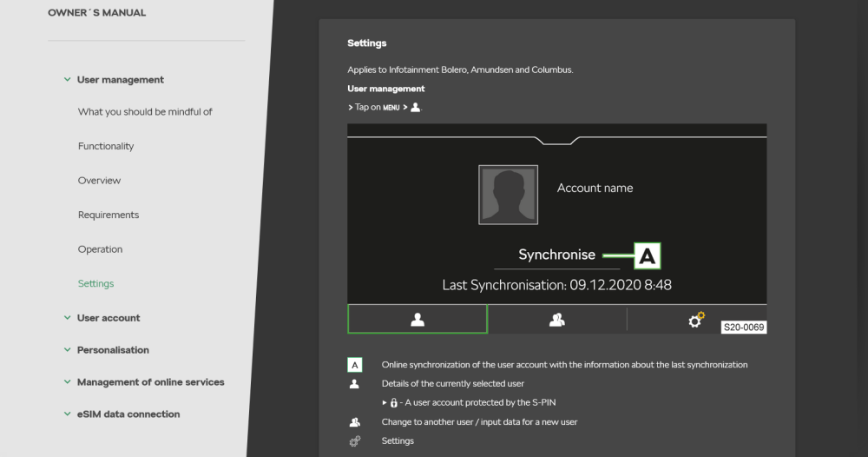Click 'Applies to Infotainment Bolero, Amundsen and Columbus'

[461, 70]
